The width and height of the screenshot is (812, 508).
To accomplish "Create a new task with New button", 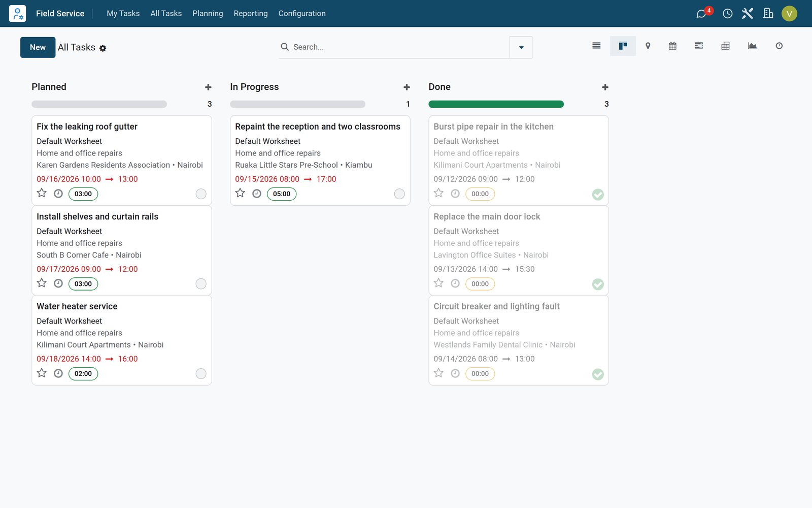I will [38, 47].
